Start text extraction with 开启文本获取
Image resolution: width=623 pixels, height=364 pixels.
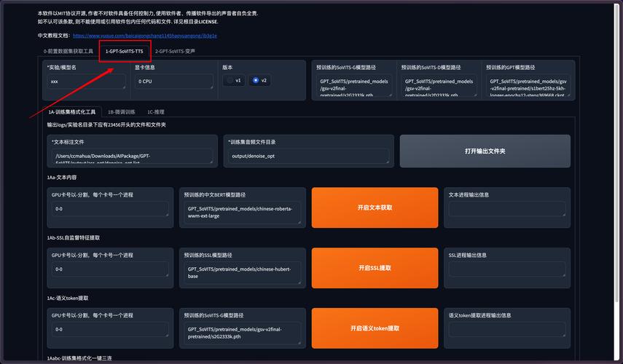375,207
